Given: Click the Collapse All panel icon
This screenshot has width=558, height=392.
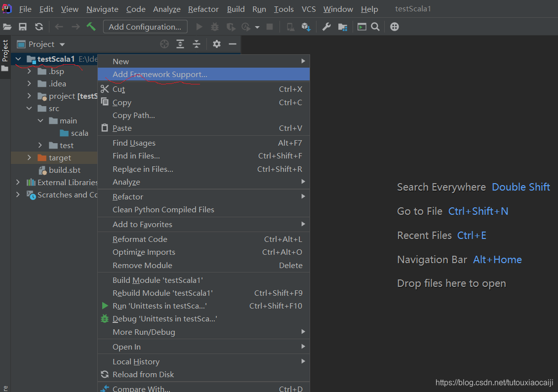Looking at the screenshot, I should click(x=197, y=44).
